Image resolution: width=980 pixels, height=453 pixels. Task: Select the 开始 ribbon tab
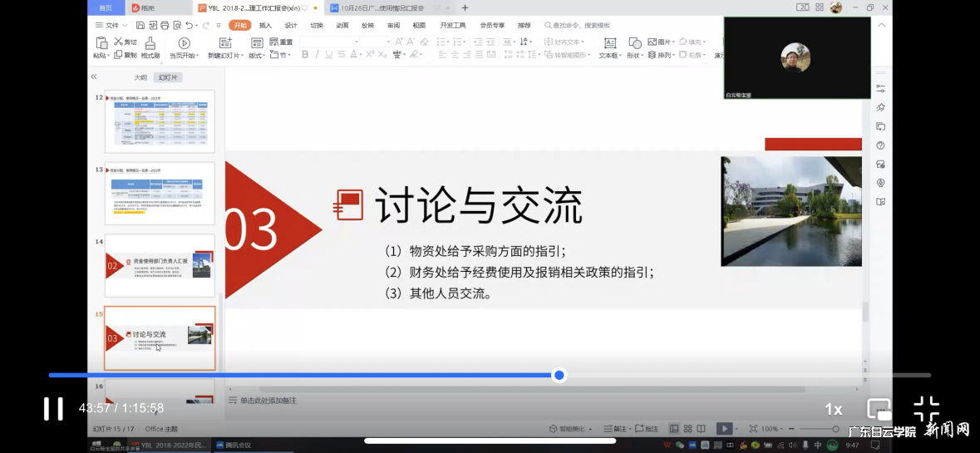coord(240,26)
